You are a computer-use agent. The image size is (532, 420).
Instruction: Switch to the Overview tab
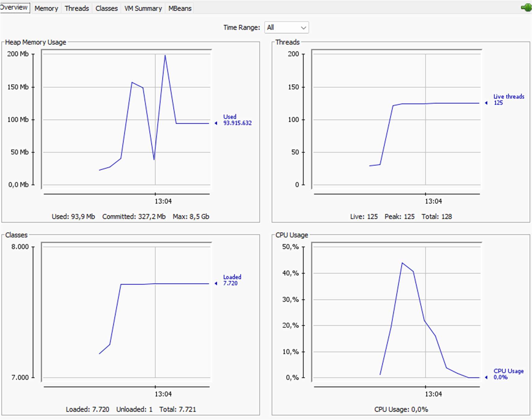click(15, 7)
